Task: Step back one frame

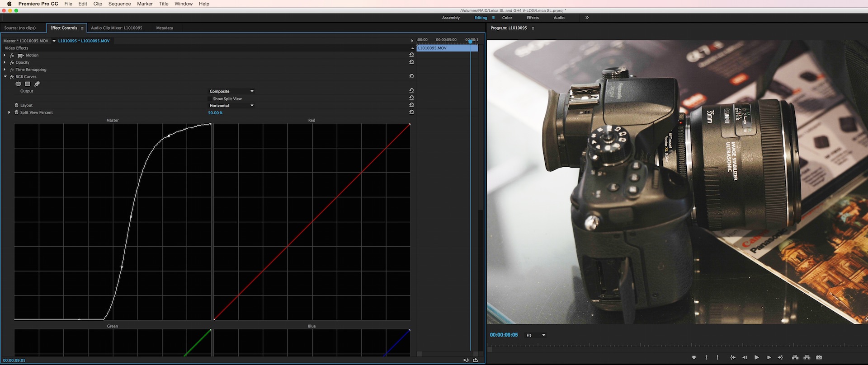Action: click(745, 357)
